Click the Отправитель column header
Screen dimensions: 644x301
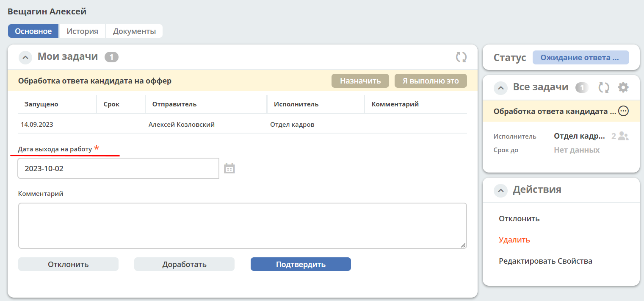click(x=174, y=104)
